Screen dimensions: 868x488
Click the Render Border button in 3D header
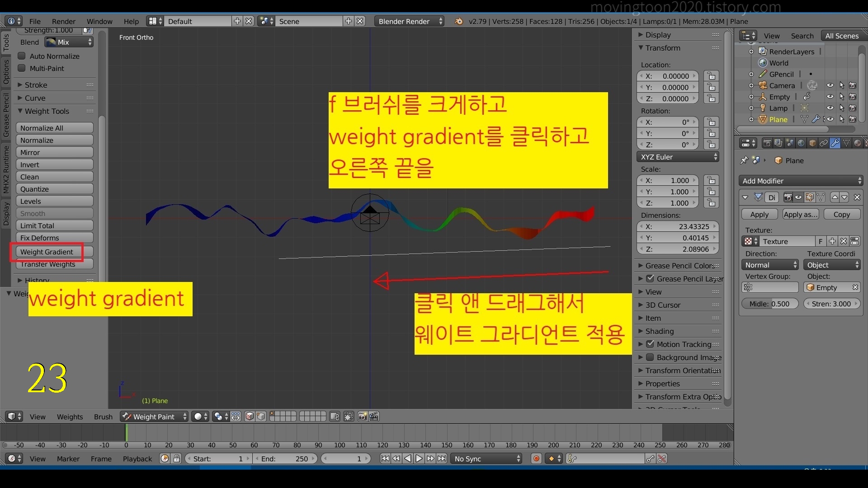(349, 417)
